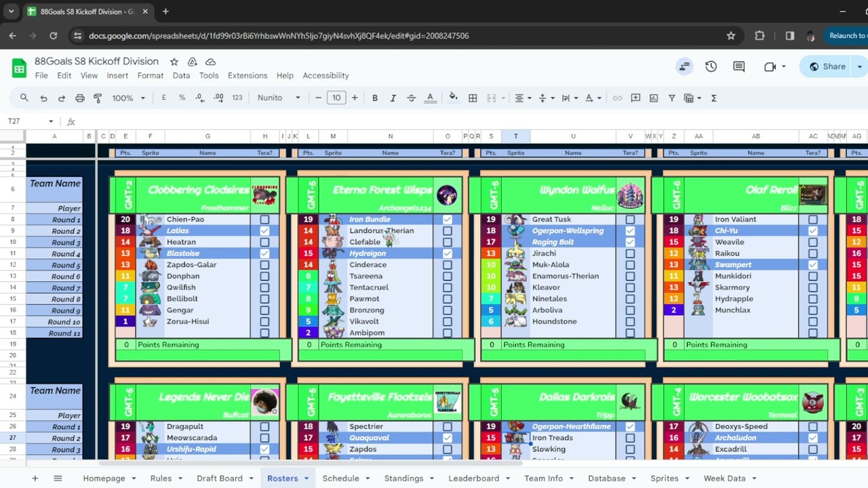
Task: Untick the Tera checkbox for Latias
Action: pos(264,231)
